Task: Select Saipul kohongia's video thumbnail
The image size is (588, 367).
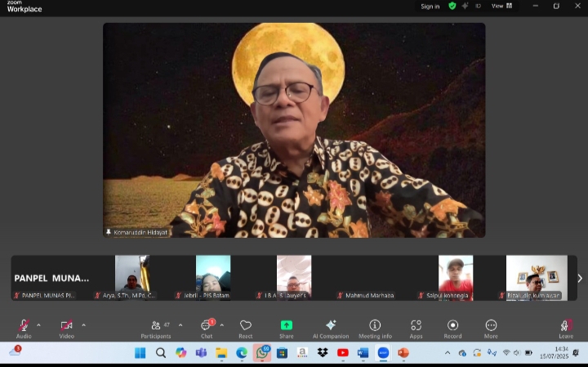Action: click(x=455, y=278)
